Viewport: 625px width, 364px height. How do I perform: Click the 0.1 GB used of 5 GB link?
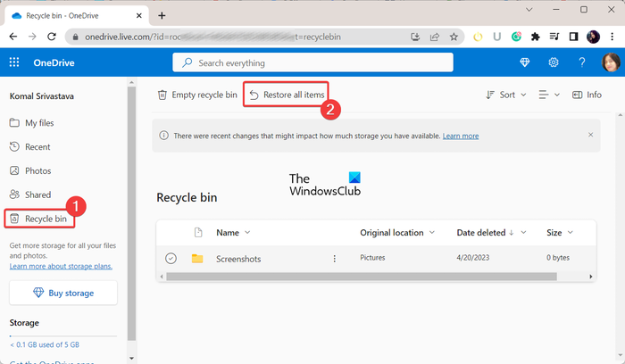[x=45, y=344]
